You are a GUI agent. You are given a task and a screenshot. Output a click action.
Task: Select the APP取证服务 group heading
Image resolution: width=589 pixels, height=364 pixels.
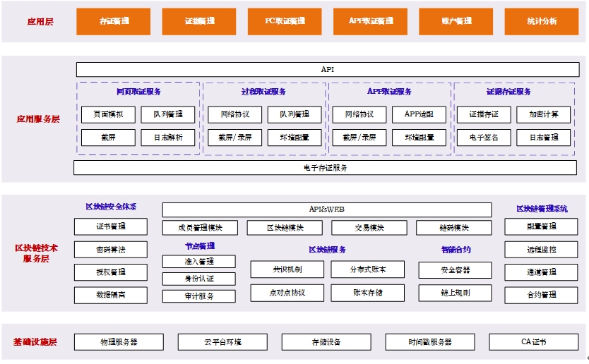point(389,92)
